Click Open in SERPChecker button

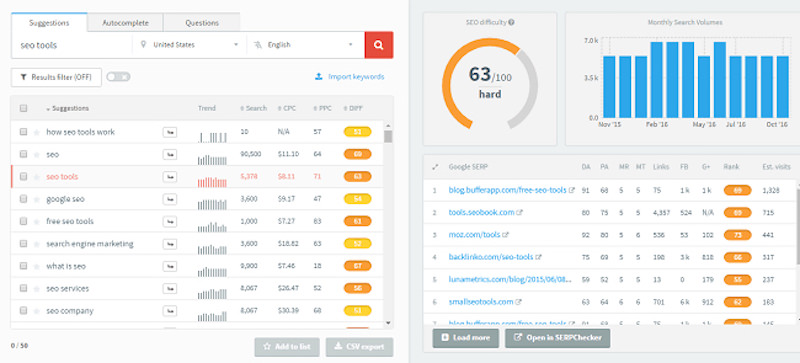(558, 338)
